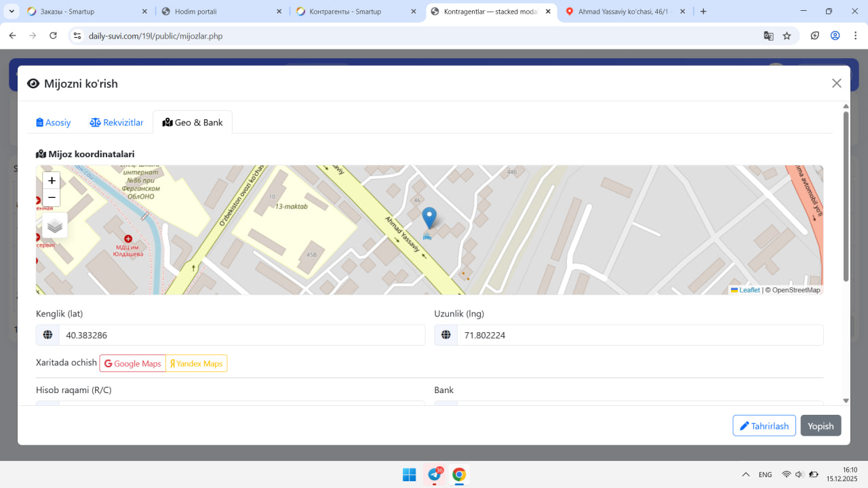Zoom in on the map

[52, 181]
